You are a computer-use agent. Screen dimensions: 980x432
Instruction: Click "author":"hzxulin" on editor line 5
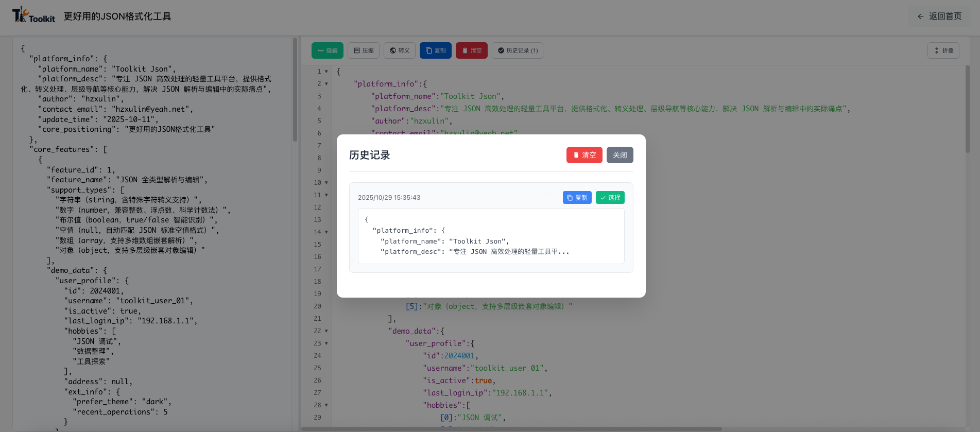click(x=411, y=121)
